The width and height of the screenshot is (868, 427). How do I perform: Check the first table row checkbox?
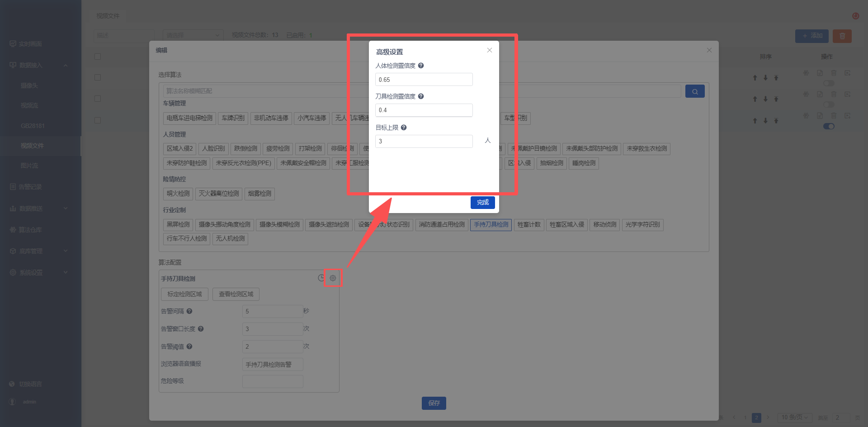tap(98, 77)
